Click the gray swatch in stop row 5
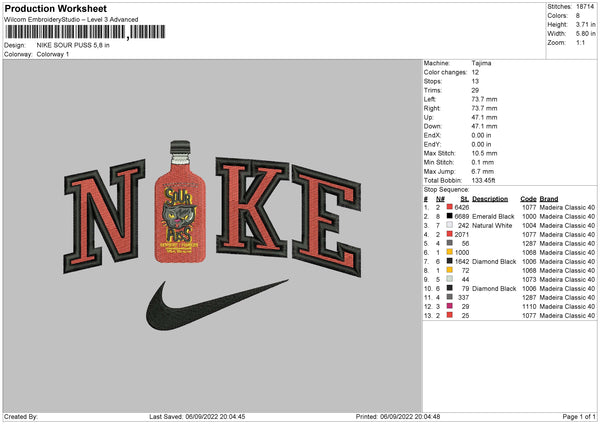The width and height of the screenshot is (600, 424). point(450,243)
